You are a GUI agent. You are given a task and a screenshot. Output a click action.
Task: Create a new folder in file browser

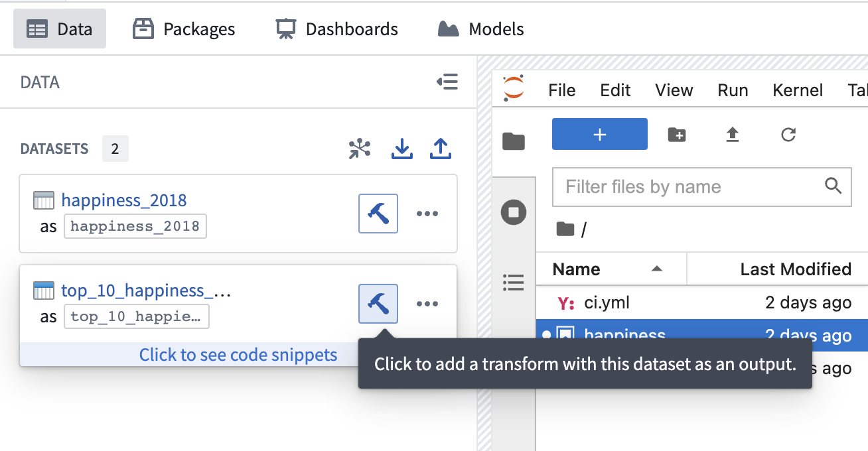point(677,135)
